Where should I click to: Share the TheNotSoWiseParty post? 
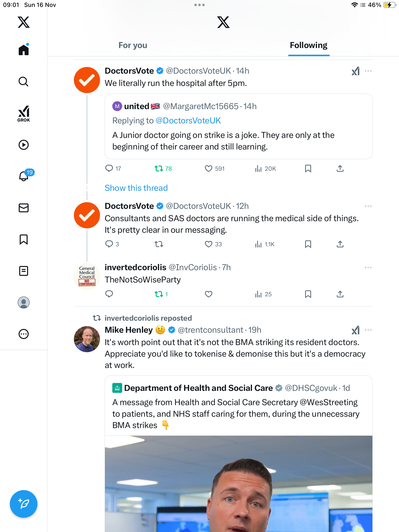pos(340,294)
